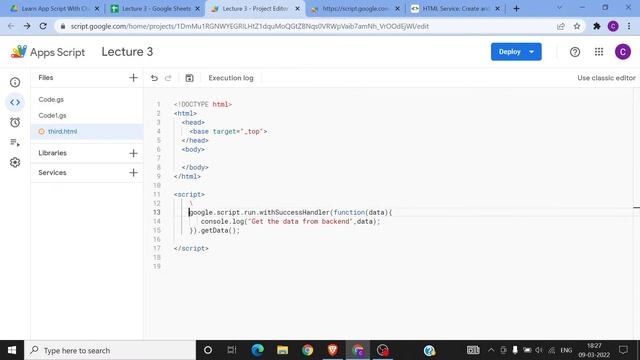Viewport: 640px width, 360px height.
Task: Go forward in browser history
Action: coord(27,26)
